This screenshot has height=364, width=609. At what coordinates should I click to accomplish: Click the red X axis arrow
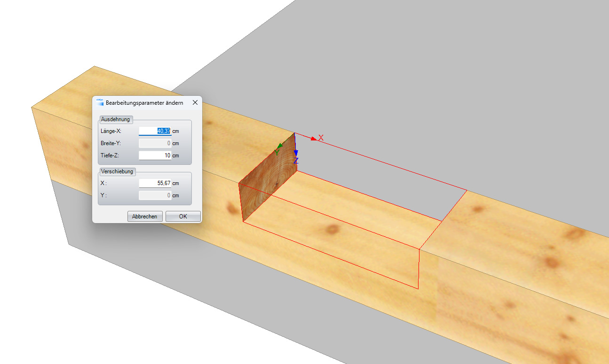pyautogui.click(x=314, y=138)
